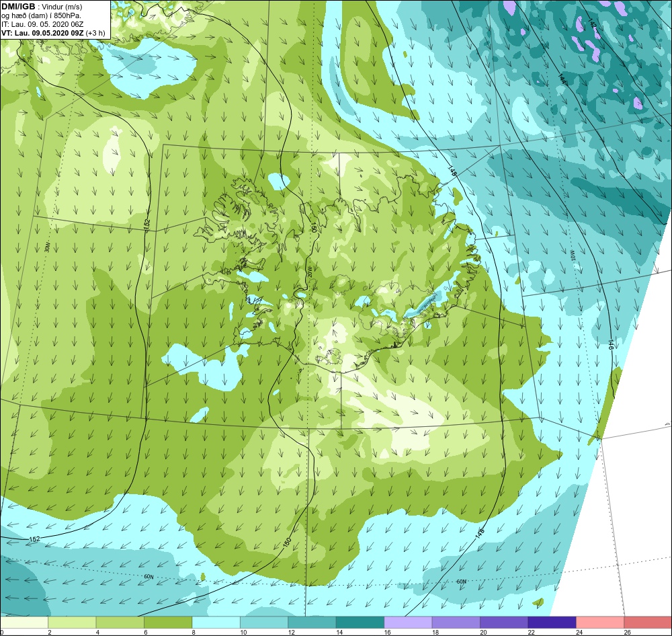Click the legend value "18"
The height and width of the screenshot is (636, 672).
click(435, 632)
